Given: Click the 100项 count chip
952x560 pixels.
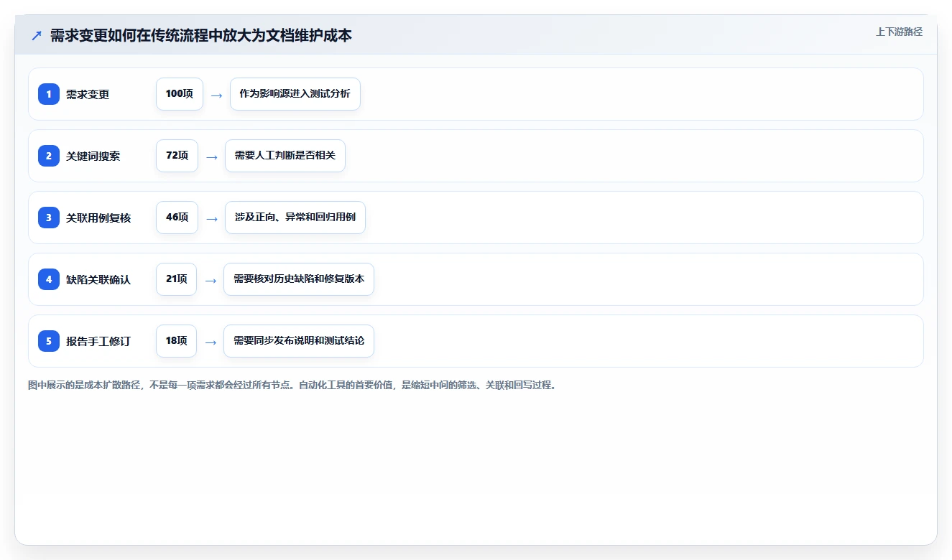Looking at the screenshot, I should click(x=180, y=94).
